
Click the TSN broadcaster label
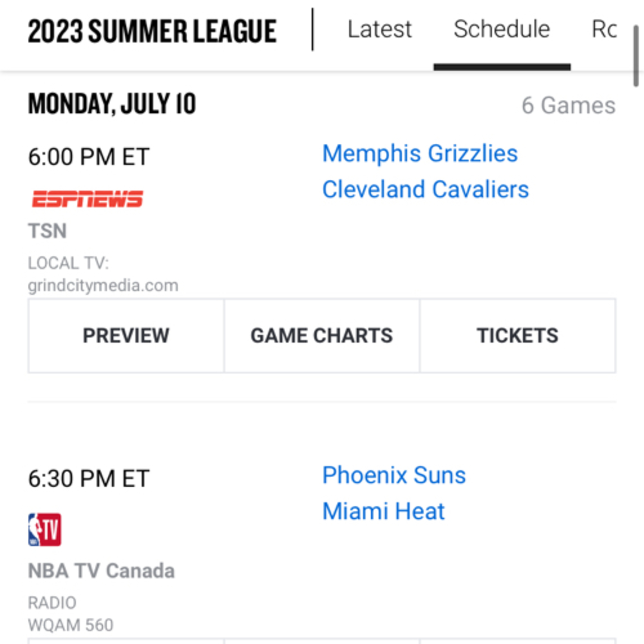(47, 231)
